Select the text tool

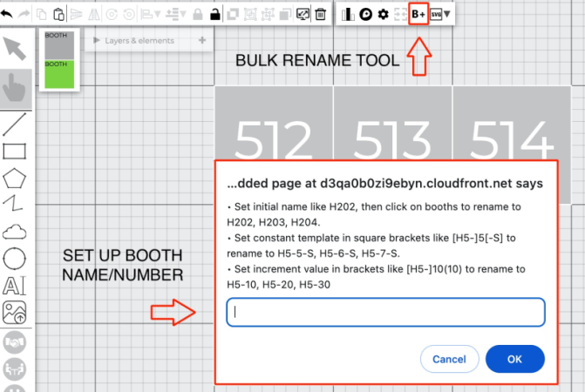pyautogui.click(x=14, y=286)
